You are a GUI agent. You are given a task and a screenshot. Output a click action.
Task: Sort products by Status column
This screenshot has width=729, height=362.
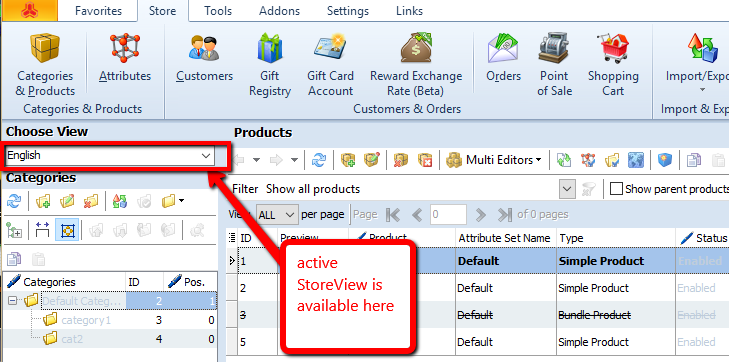[702, 238]
